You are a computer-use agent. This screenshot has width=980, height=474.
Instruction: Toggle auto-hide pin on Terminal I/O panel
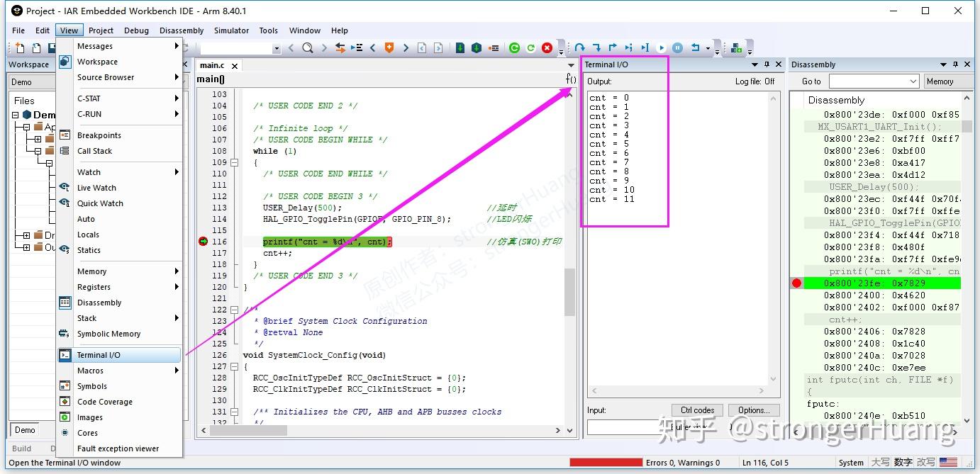coord(767,64)
